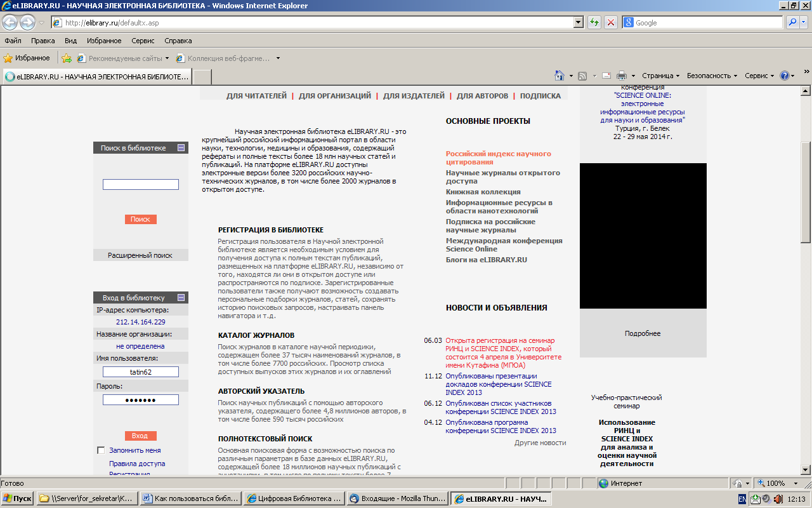The height and width of the screenshot is (508, 812).
Task: Open the ДЛЯ ЧИТАТЕЛЕЙ link
Action: click(256, 96)
